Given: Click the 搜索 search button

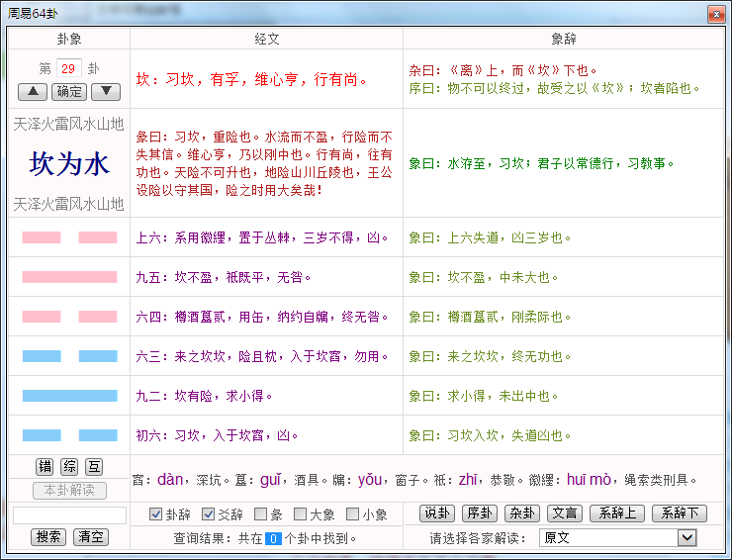Looking at the screenshot, I should 48,537.
